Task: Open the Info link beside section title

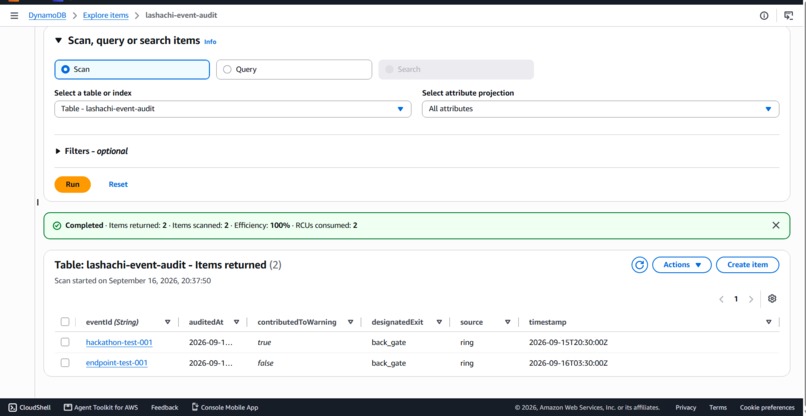Action: 210,42
